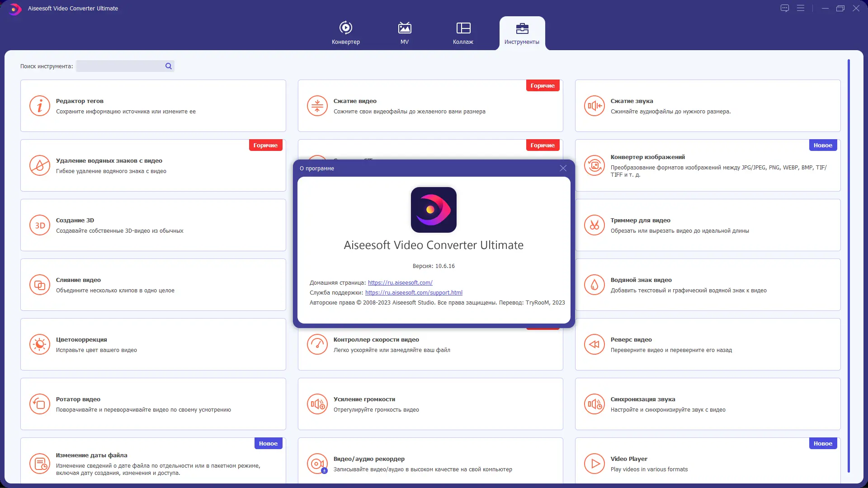The width and height of the screenshot is (868, 488).
Task: Click the Audio Compressor icon
Action: pos(594,106)
